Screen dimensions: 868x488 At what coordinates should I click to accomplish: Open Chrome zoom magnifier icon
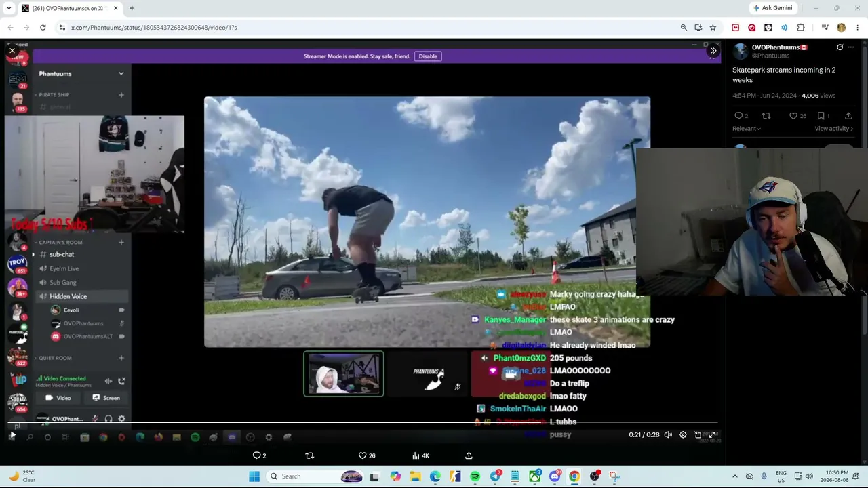click(x=684, y=28)
